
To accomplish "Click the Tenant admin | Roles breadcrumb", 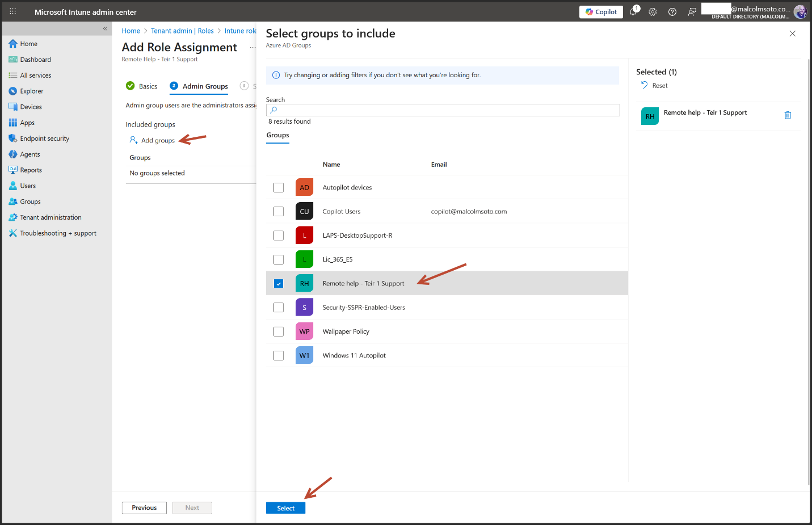I will tap(182, 31).
